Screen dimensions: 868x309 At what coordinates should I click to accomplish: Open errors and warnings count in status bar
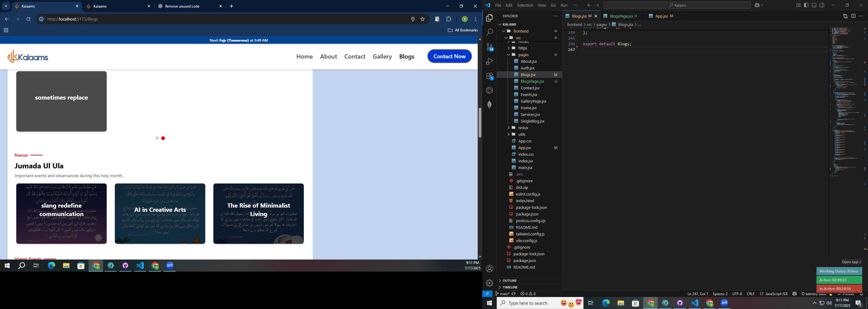(528, 294)
